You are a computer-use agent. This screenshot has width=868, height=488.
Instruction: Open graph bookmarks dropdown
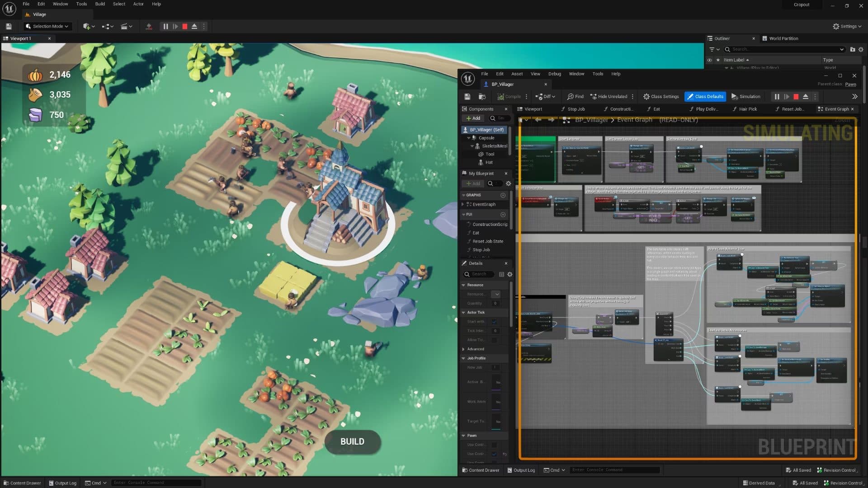523,120
